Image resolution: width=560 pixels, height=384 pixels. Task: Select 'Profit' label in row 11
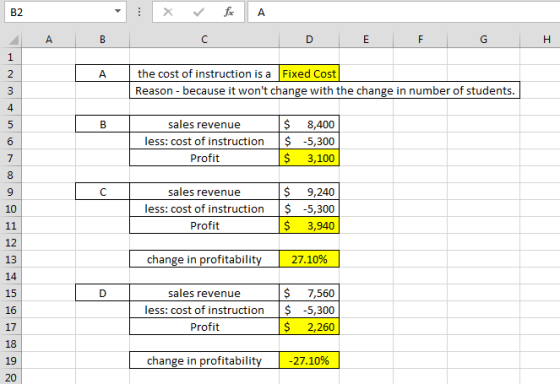pyautogui.click(x=204, y=225)
